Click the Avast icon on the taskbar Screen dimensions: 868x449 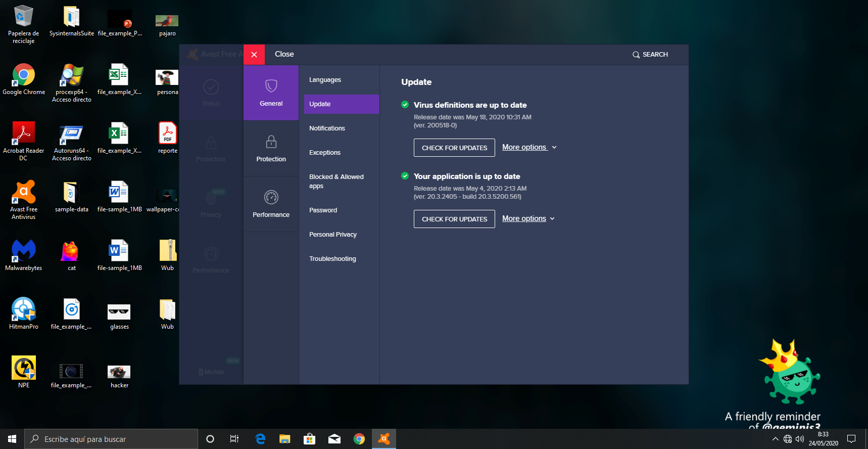pyautogui.click(x=384, y=439)
